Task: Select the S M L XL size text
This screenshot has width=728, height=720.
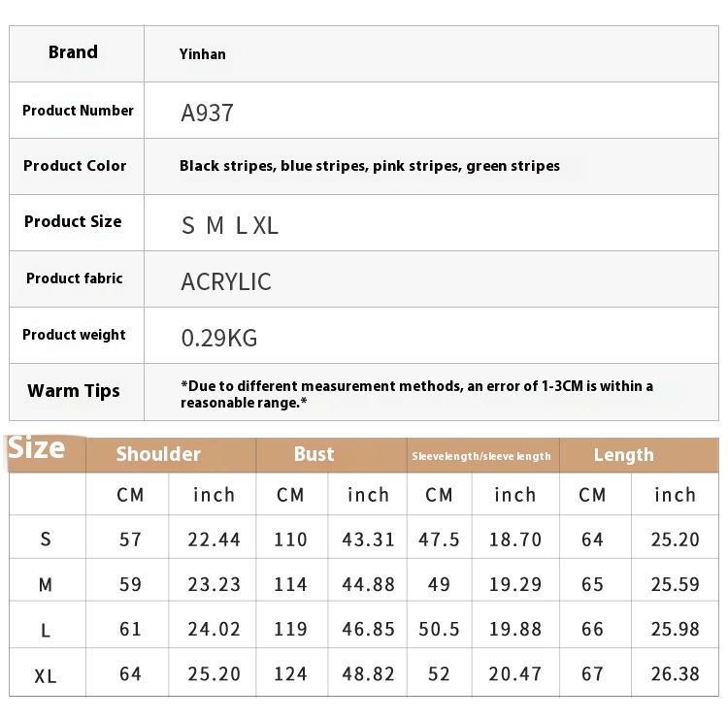Action: click(x=230, y=226)
